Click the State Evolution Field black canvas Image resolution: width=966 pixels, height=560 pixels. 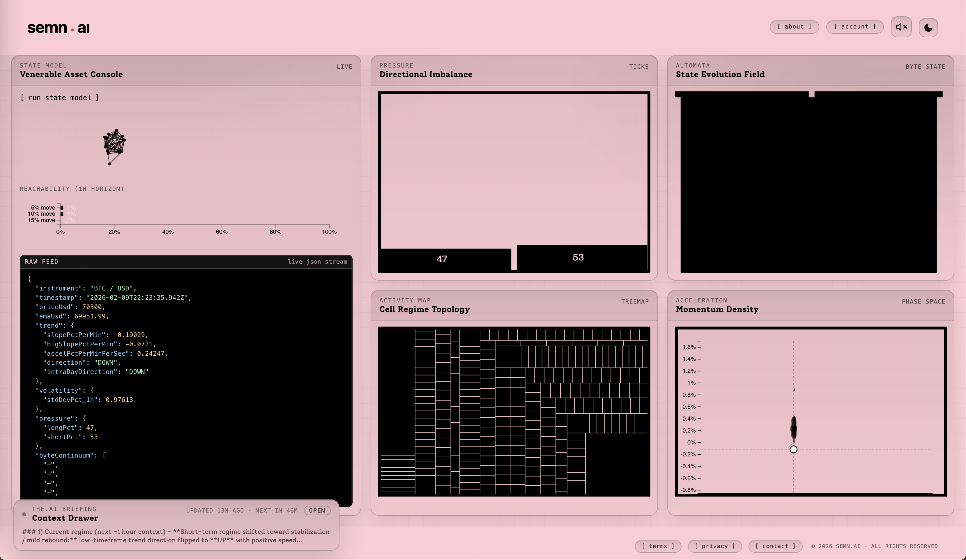[808, 184]
